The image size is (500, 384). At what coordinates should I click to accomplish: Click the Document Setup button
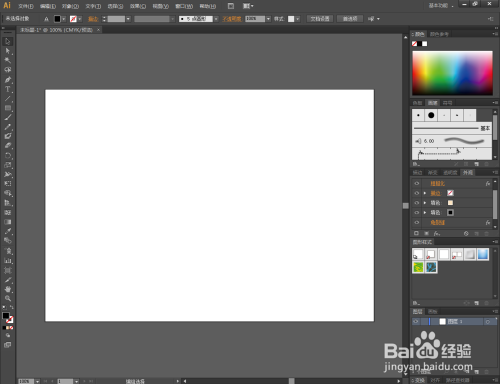coord(320,19)
